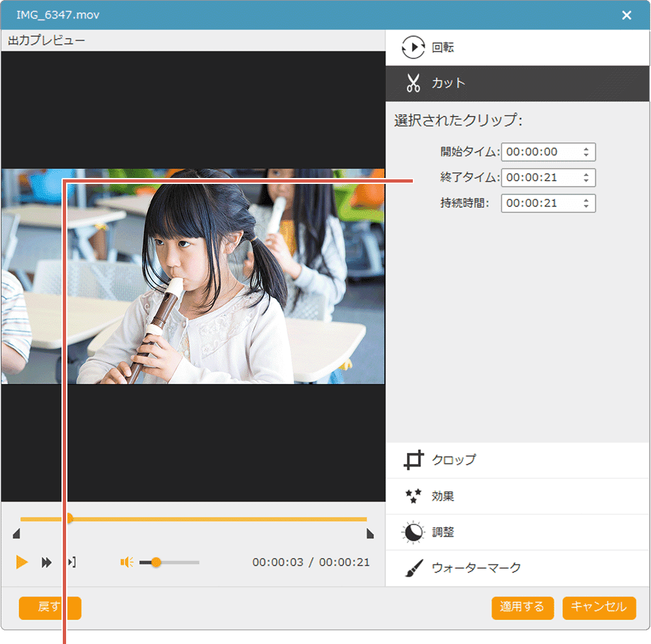Click the adjustment (調整) contrast icon
This screenshot has height=644, width=651.
coord(413,533)
